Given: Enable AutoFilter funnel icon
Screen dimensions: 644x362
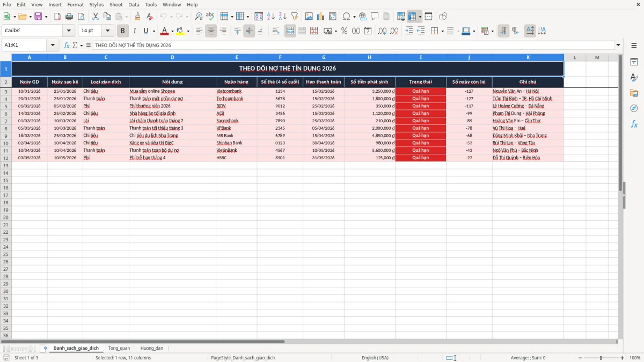Looking at the screenshot, I should click(295, 17).
